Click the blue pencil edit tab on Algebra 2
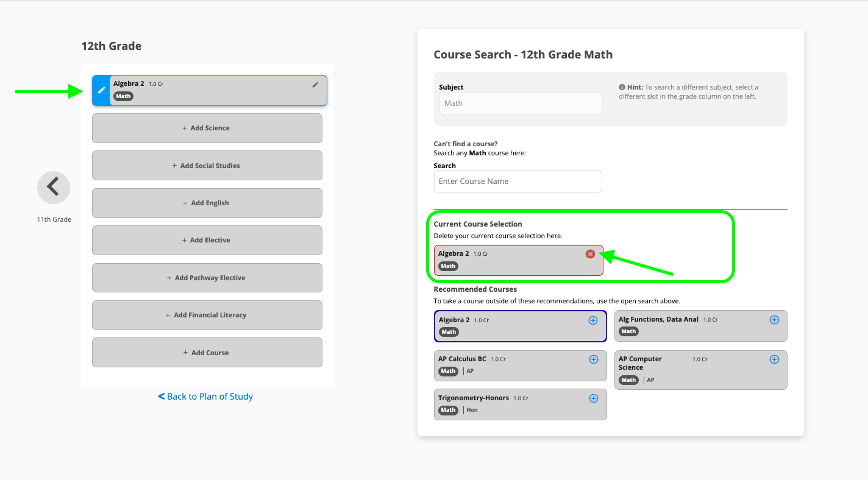This screenshot has width=868, height=480. (102, 90)
